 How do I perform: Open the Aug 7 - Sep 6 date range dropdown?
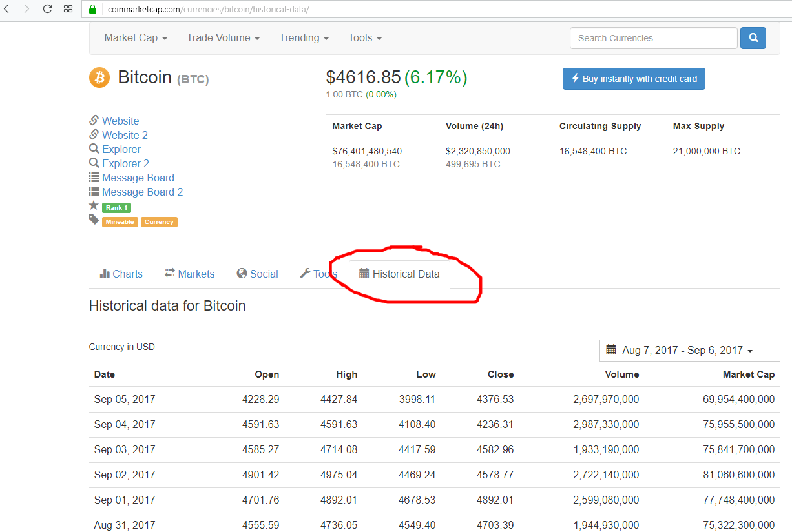(x=689, y=350)
